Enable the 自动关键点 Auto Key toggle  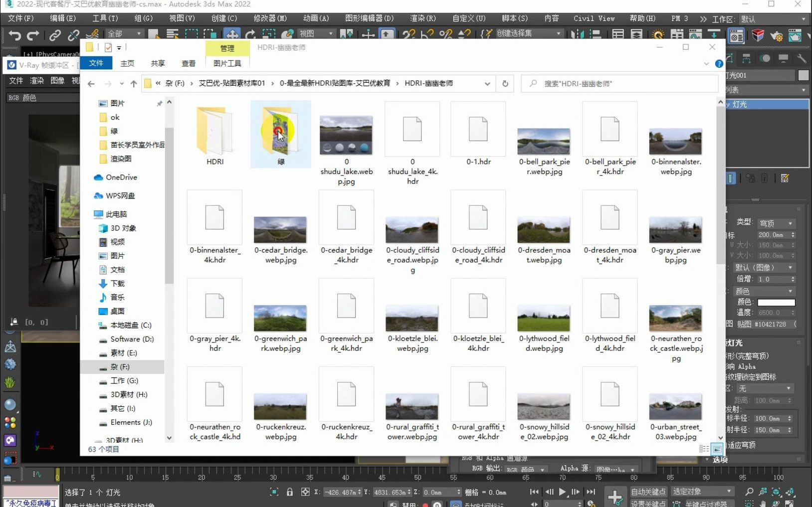click(648, 491)
